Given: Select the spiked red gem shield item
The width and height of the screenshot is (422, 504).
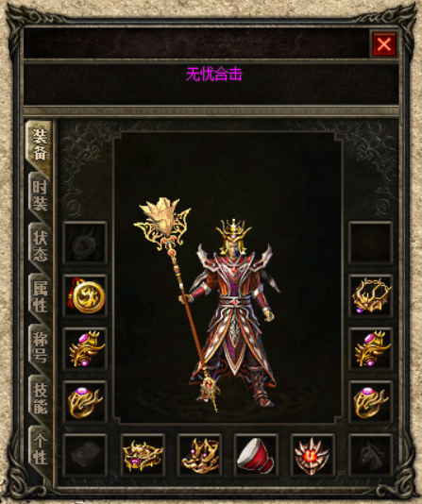Looking at the screenshot, I should [x=312, y=455].
